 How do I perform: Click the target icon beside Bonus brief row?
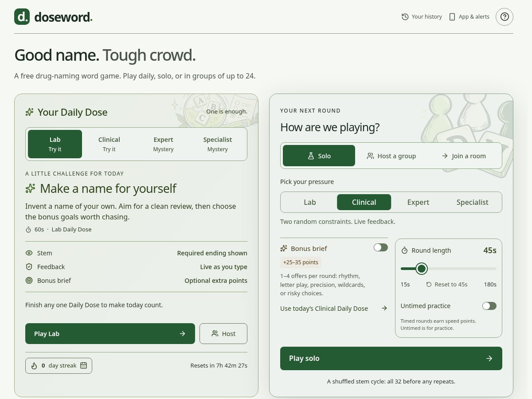pyautogui.click(x=29, y=281)
